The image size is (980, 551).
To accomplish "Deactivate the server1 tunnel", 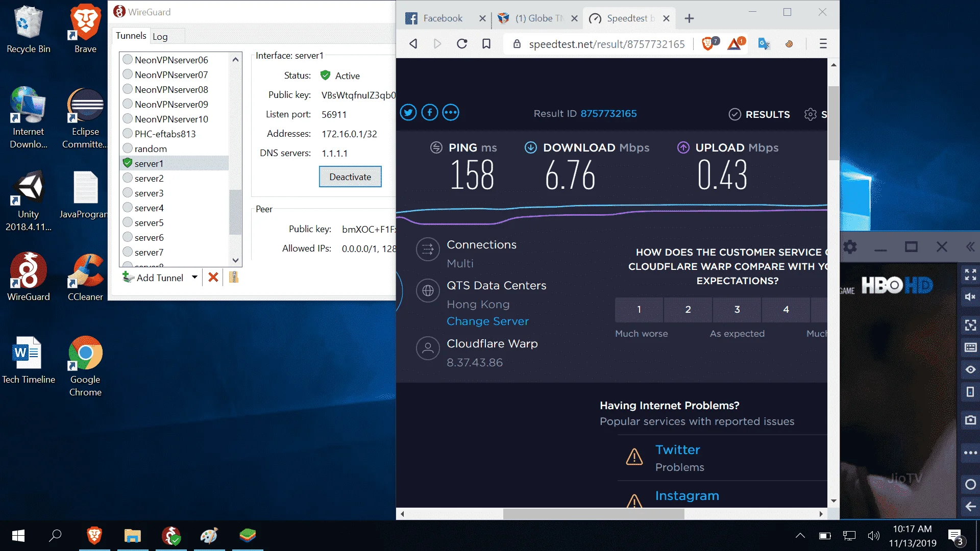I will coord(350,177).
